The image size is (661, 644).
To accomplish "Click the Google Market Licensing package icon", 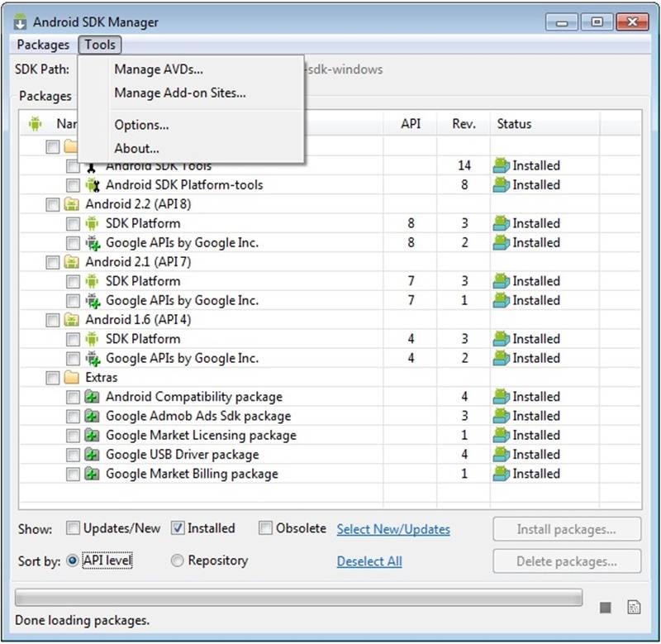I will (x=92, y=435).
